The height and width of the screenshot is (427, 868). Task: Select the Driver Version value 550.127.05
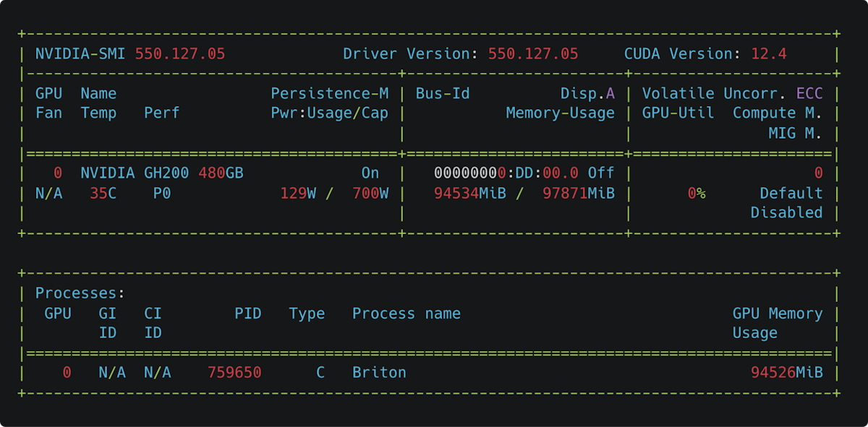pyautogui.click(x=533, y=53)
